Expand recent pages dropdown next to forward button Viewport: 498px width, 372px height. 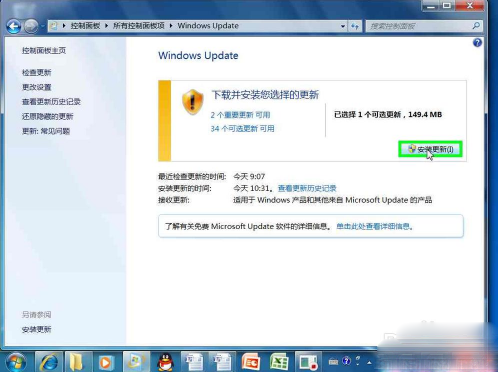point(43,26)
